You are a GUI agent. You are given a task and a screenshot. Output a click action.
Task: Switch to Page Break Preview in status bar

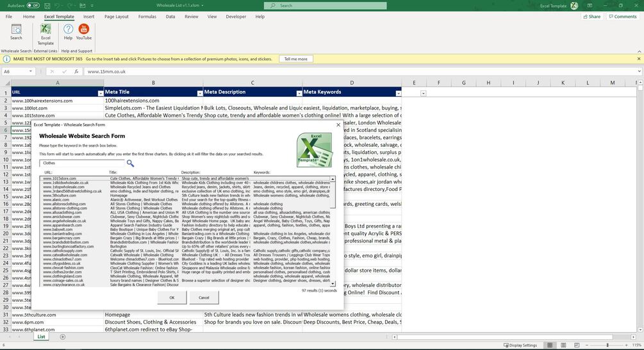click(577, 345)
